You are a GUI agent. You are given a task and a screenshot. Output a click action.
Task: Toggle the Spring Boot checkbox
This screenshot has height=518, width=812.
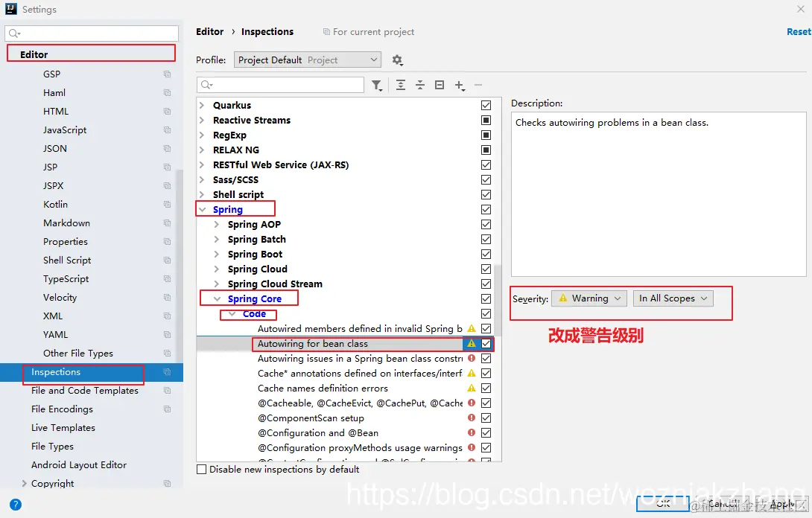[486, 254]
